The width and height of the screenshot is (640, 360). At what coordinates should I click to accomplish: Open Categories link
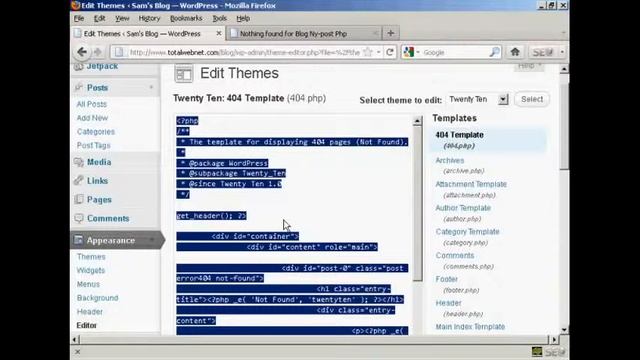click(x=96, y=131)
